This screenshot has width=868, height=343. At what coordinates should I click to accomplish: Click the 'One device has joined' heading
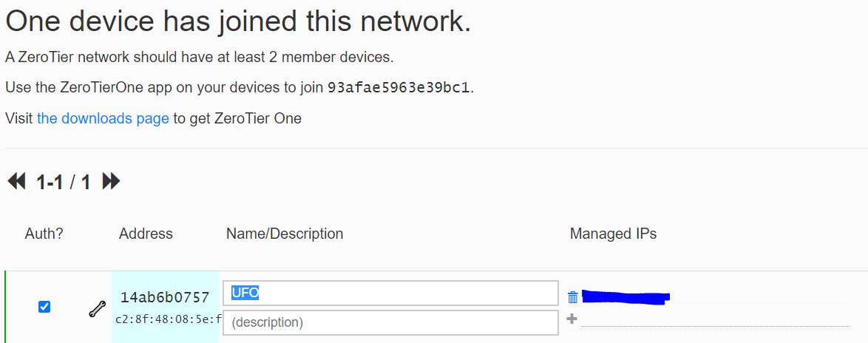point(238,21)
